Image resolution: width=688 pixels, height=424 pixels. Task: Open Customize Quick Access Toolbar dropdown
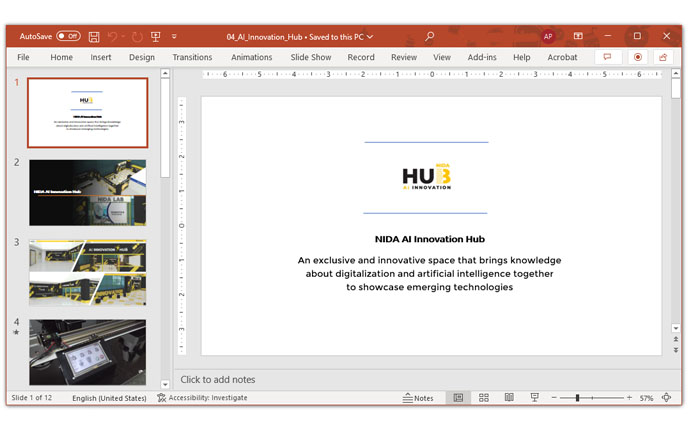(x=174, y=36)
